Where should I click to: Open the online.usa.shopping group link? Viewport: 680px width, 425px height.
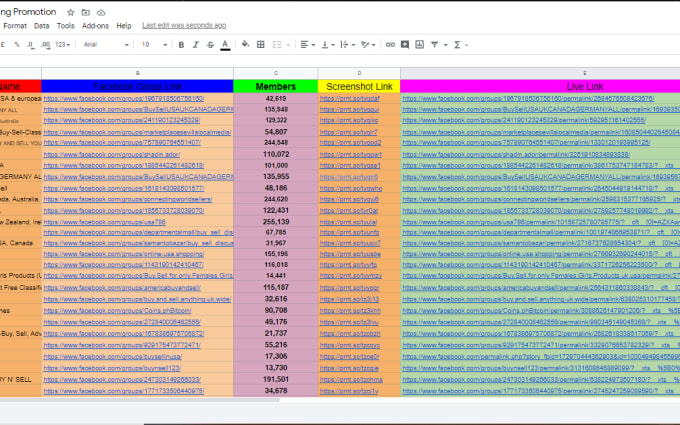pos(124,254)
